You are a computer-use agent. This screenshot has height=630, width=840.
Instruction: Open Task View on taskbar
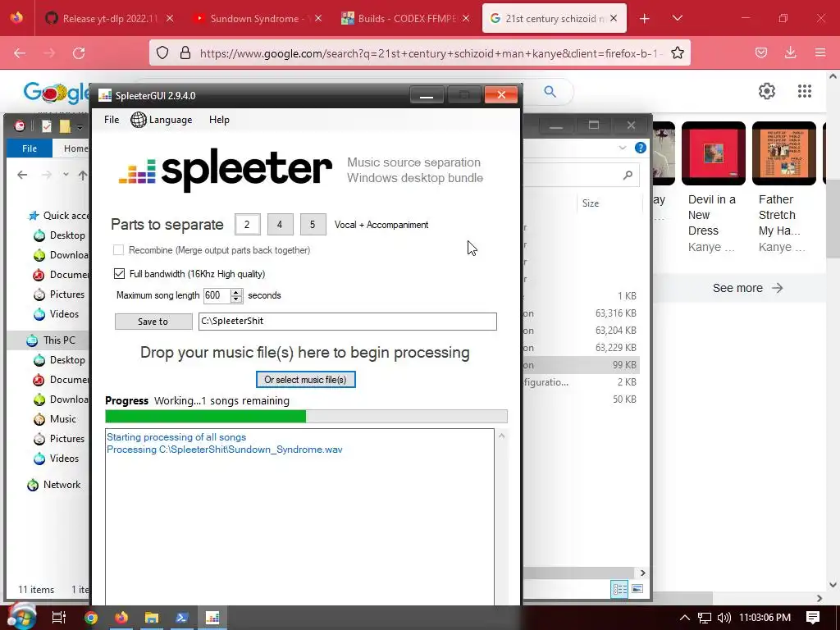59,618
